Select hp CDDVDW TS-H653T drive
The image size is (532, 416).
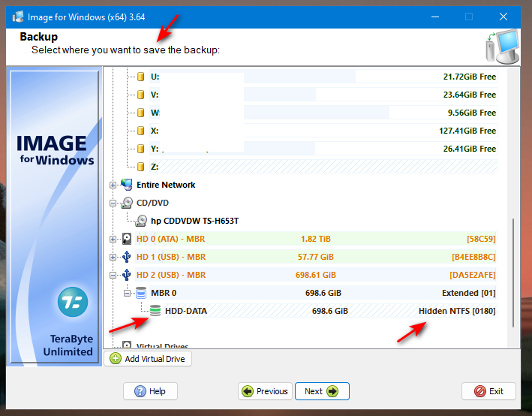click(195, 221)
